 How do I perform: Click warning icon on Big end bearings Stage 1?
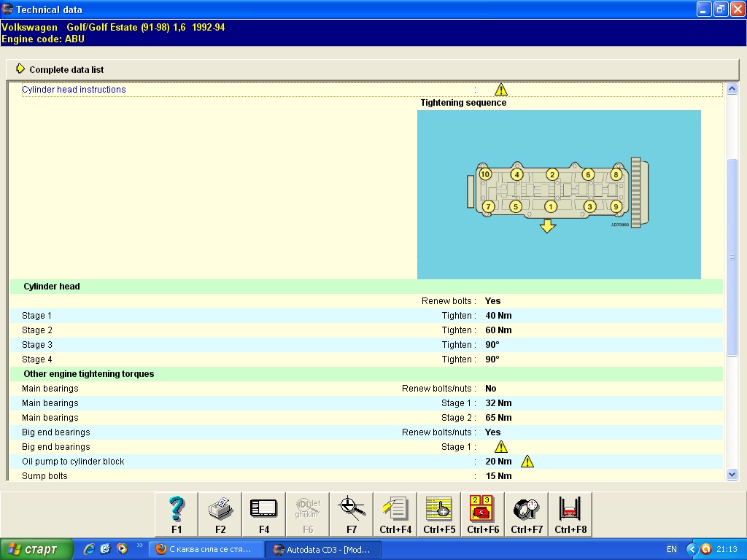point(500,447)
